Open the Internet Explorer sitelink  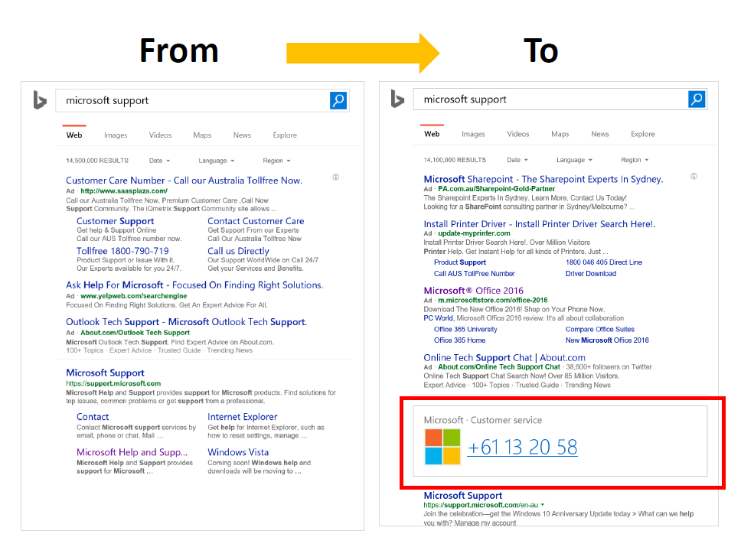(243, 417)
